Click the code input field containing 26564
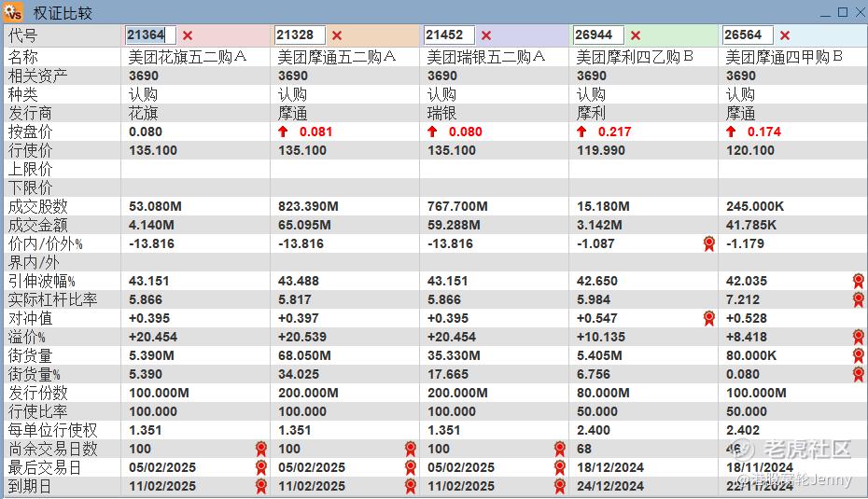Viewport: 868px width, 499px height. (748, 35)
